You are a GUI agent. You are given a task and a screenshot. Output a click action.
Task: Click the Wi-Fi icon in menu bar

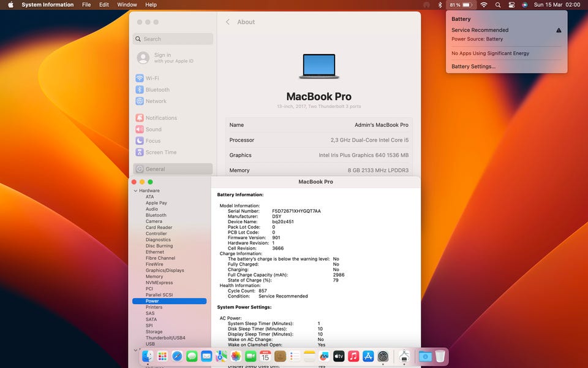[x=484, y=5]
